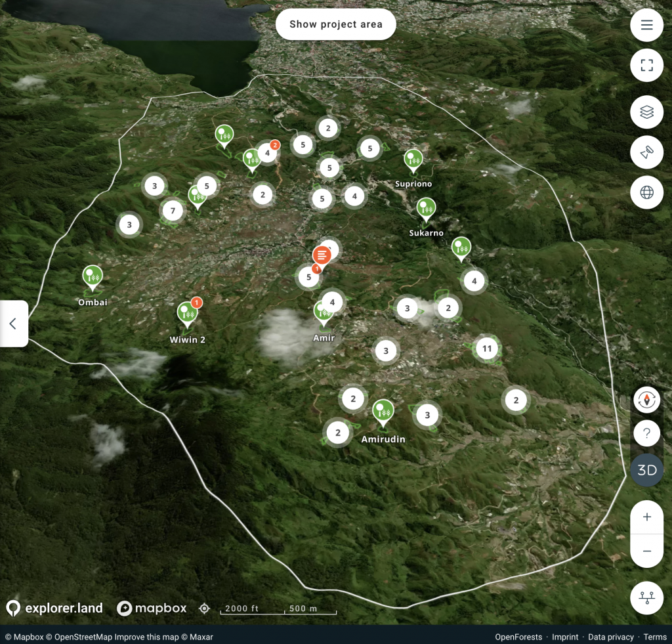Image resolution: width=672 pixels, height=644 pixels.
Task: Open the Data privacy link
Action: point(610,637)
